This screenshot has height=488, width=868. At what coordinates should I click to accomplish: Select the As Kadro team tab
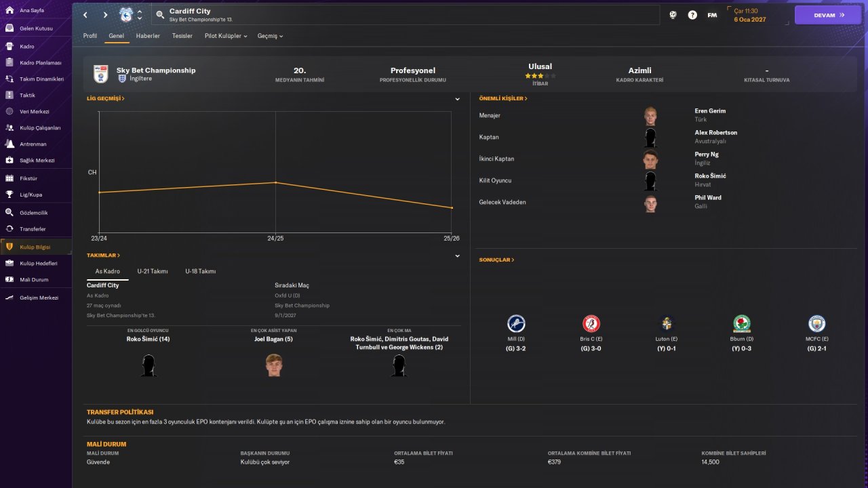click(x=107, y=271)
